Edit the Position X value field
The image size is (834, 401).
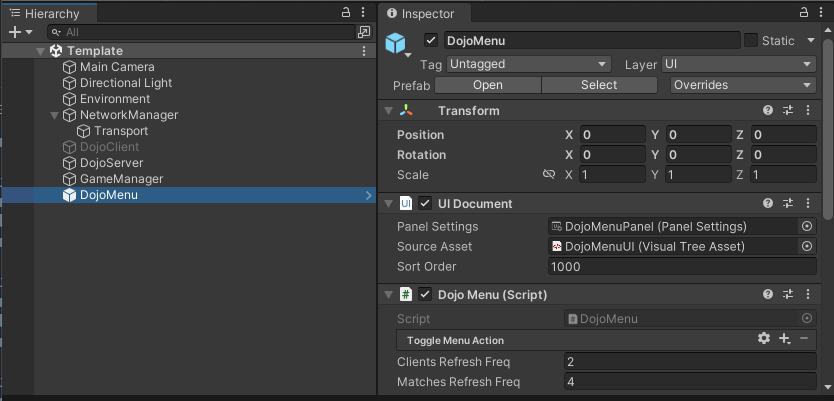[612, 135]
